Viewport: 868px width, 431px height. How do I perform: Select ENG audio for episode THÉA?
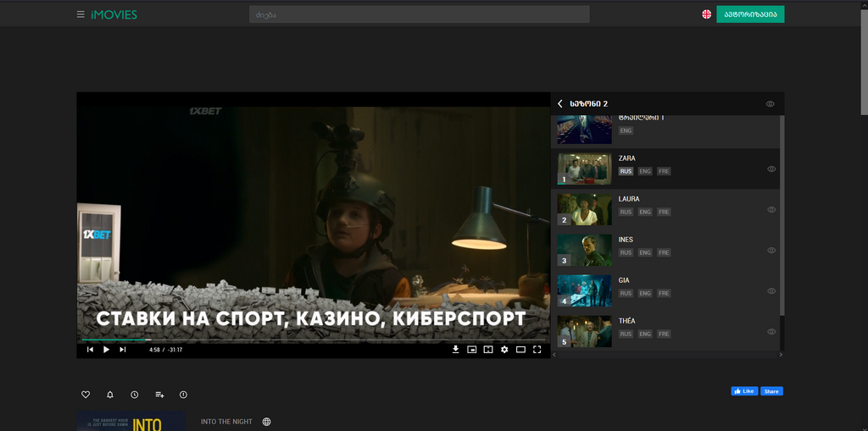tap(645, 334)
